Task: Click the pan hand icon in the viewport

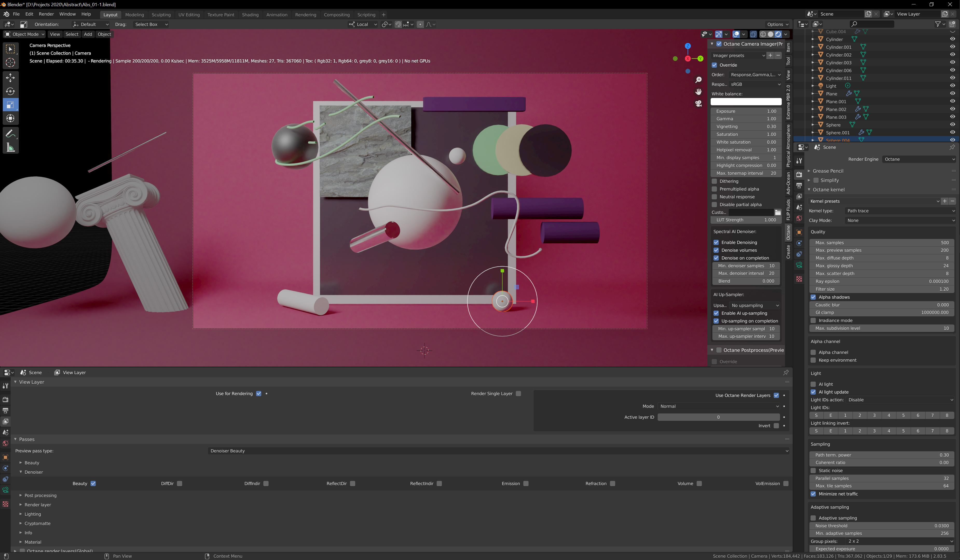Action: coord(698,92)
